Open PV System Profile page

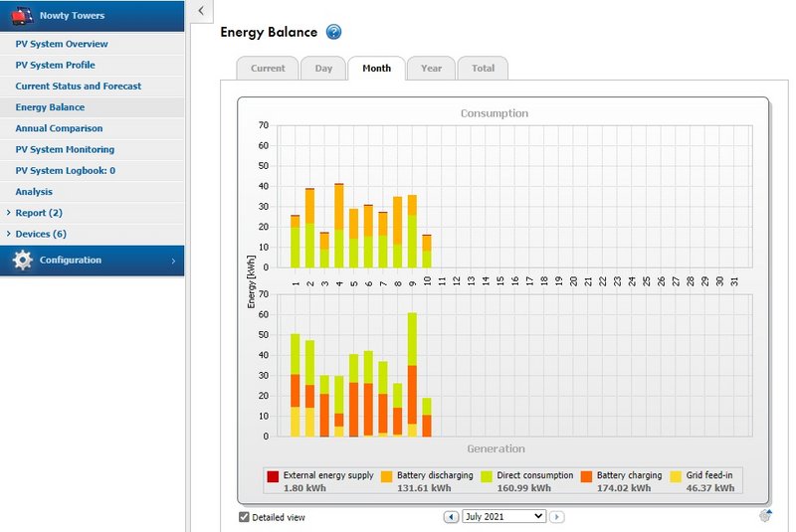coord(92,65)
